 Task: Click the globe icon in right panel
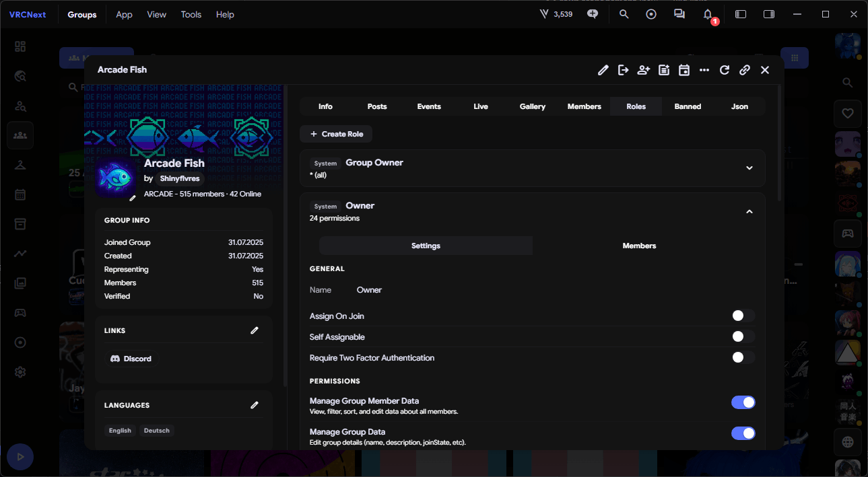pyautogui.click(x=848, y=442)
